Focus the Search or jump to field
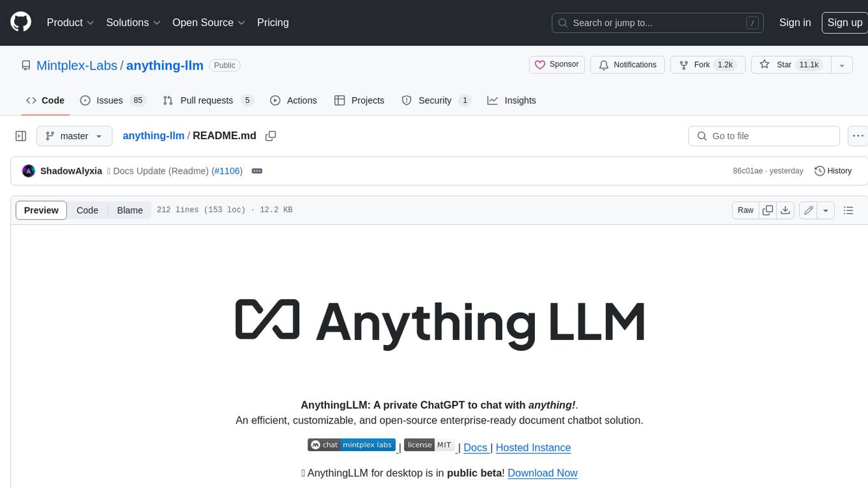This screenshot has width=868, height=488. click(658, 23)
